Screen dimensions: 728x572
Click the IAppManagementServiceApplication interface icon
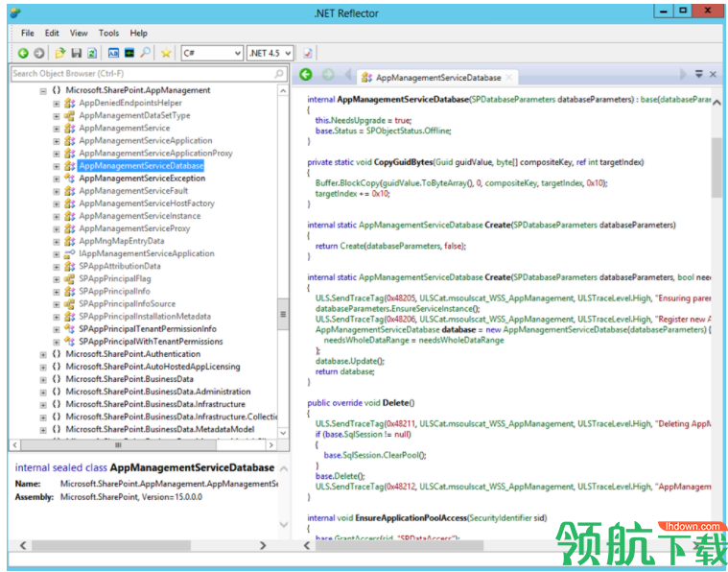click(x=70, y=253)
